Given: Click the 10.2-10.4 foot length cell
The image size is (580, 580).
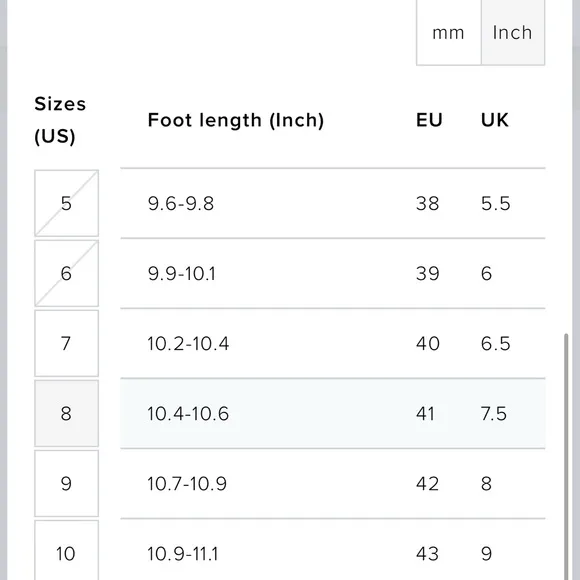Looking at the screenshot, I should pyautogui.click(x=188, y=344).
